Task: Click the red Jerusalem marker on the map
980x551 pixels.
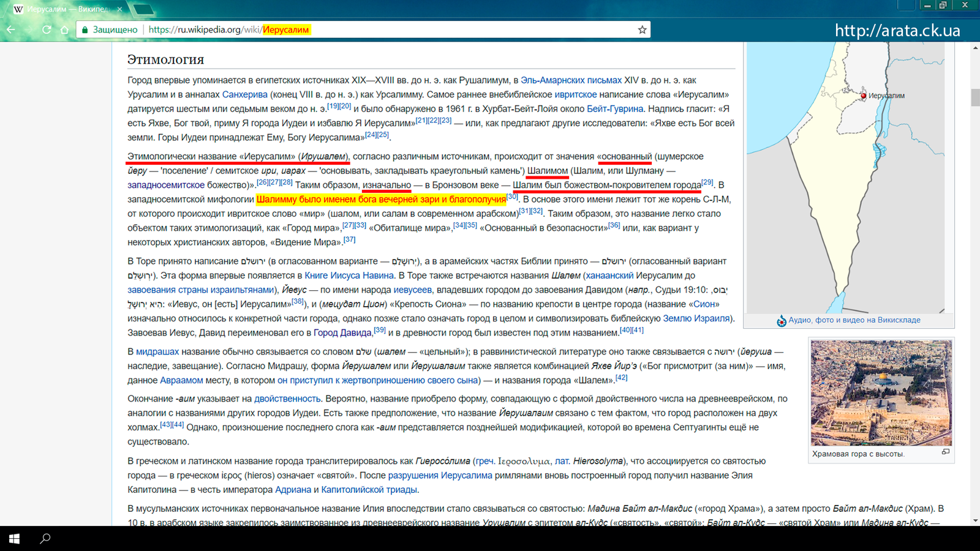Action: (863, 96)
